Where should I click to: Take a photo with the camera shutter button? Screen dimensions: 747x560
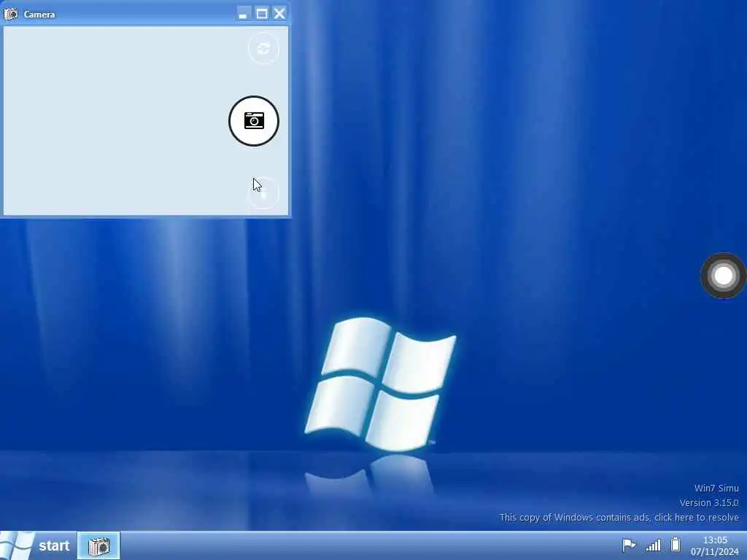(254, 121)
